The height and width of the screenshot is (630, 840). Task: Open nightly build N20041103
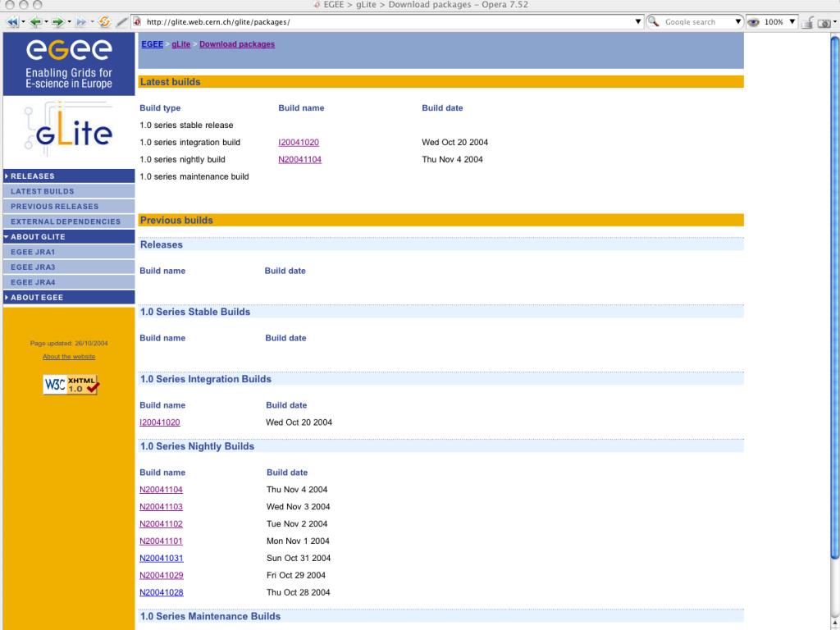[x=161, y=507]
